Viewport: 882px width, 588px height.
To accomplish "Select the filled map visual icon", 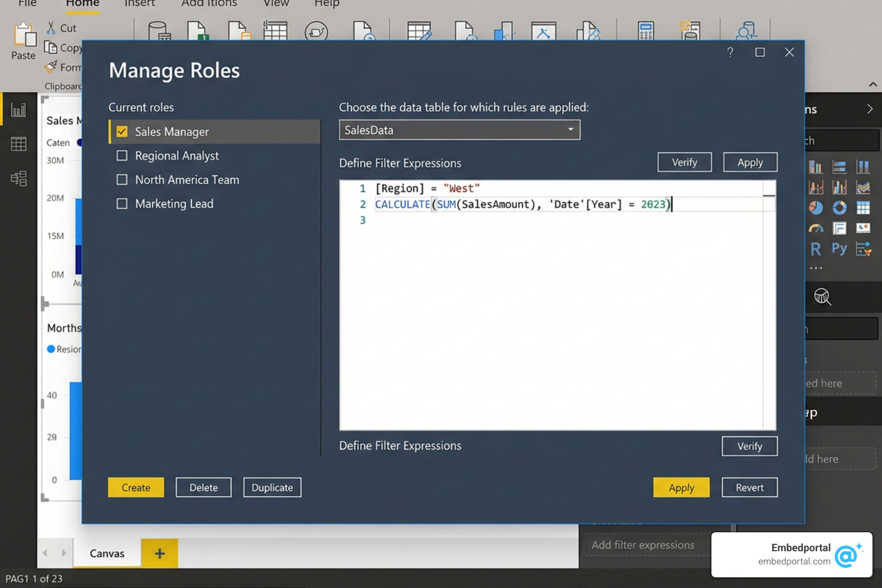I will [x=863, y=228].
